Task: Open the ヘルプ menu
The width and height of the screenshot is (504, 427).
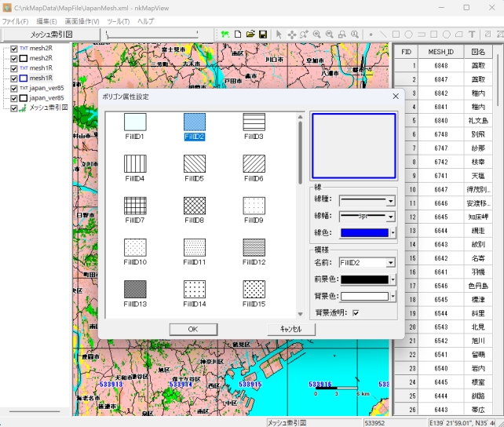Action: pyautogui.click(x=146, y=21)
